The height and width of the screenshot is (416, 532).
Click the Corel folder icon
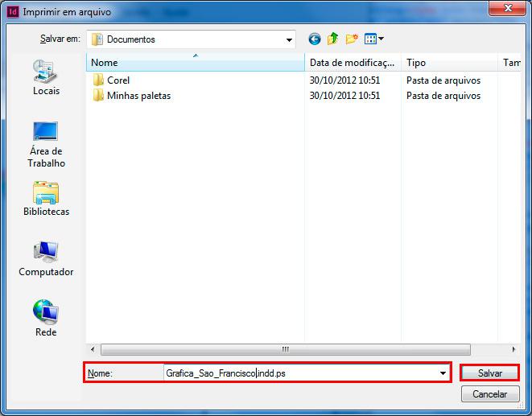pyautogui.click(x=98, y=80)
